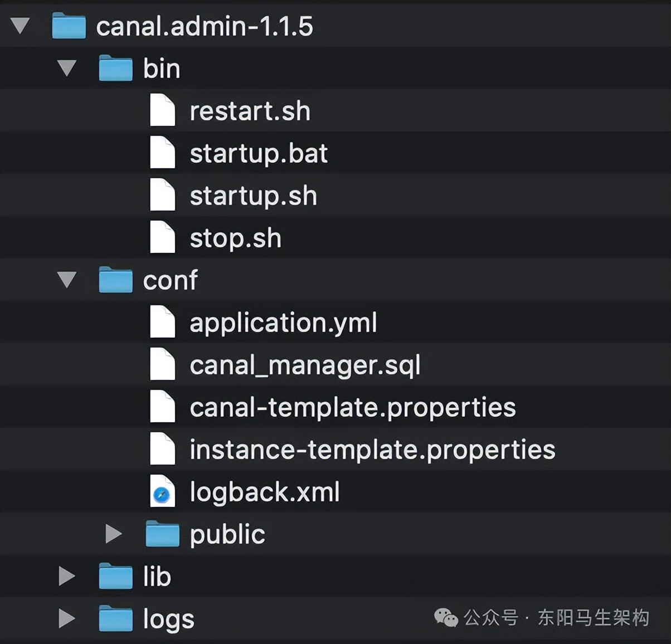
Task: Expand the public folder
Action: 114,534
